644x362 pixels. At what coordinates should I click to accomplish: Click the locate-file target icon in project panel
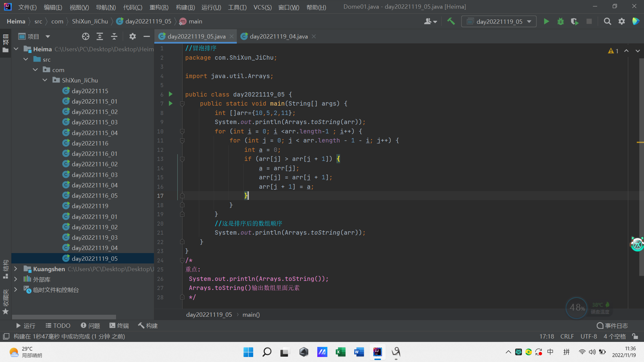tap(86, 37)
